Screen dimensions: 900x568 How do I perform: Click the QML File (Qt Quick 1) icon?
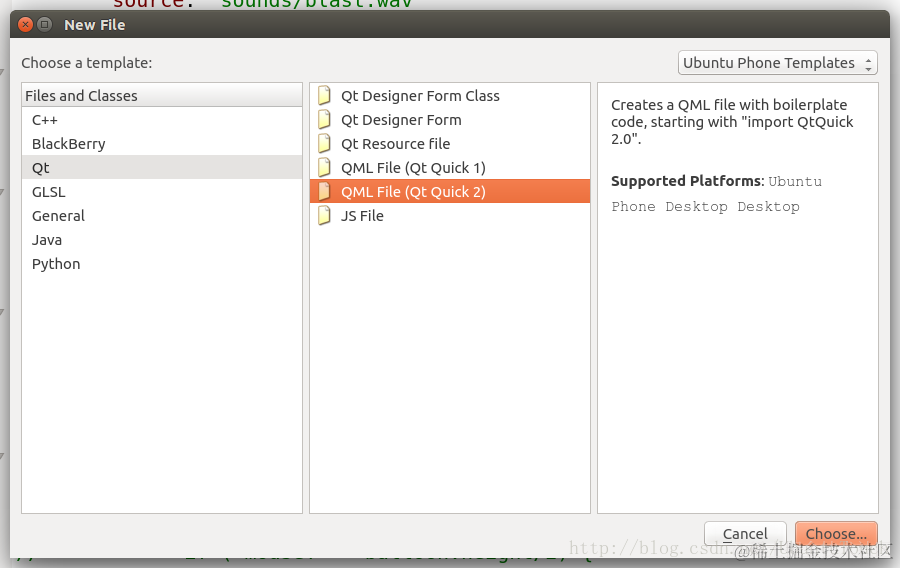click(x=324, y=168)
